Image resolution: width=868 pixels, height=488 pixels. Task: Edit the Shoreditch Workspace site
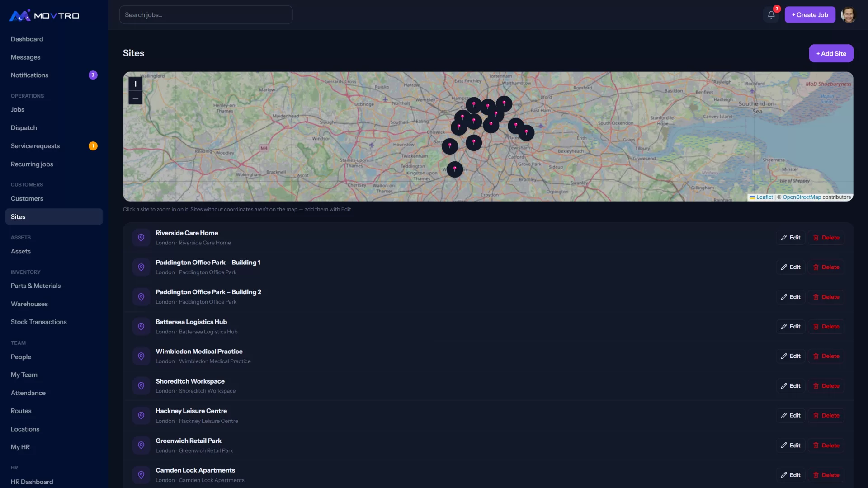coord(791,386)
